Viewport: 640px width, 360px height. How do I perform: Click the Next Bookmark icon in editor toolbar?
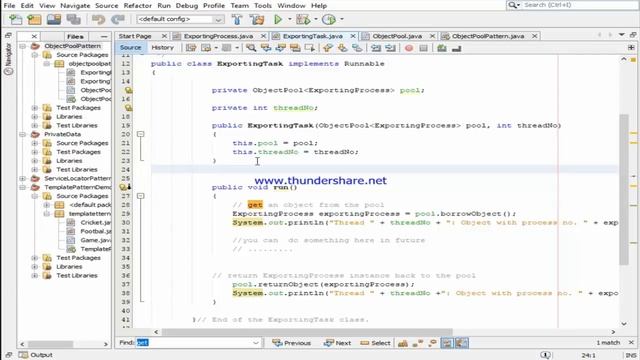coord(342,48)
